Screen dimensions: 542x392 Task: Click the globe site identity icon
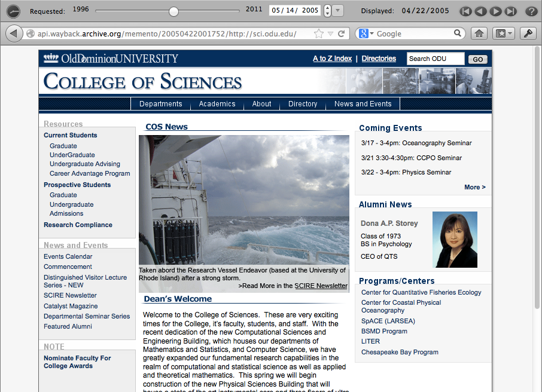coord(31,33)
